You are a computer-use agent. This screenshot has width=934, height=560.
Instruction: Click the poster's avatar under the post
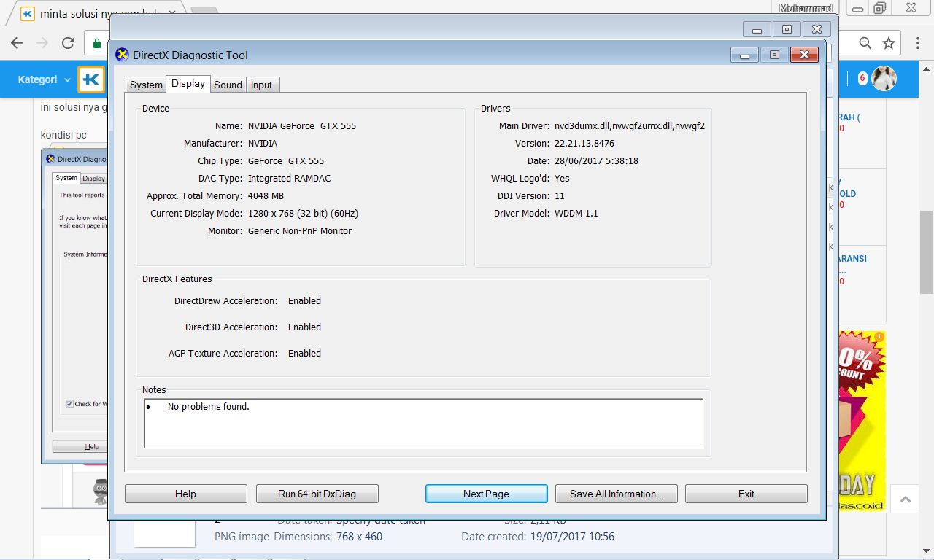pyautogui.click(x=100, y=491)
